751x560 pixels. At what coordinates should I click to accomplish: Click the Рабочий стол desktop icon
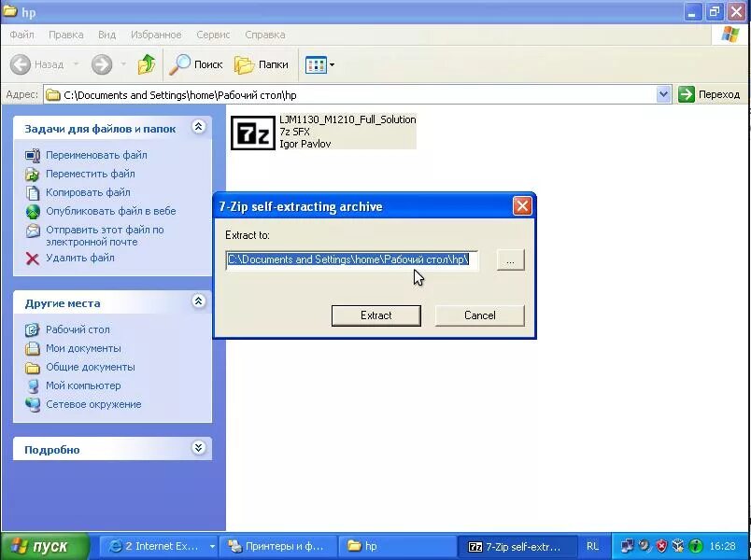tap(33, 329)
